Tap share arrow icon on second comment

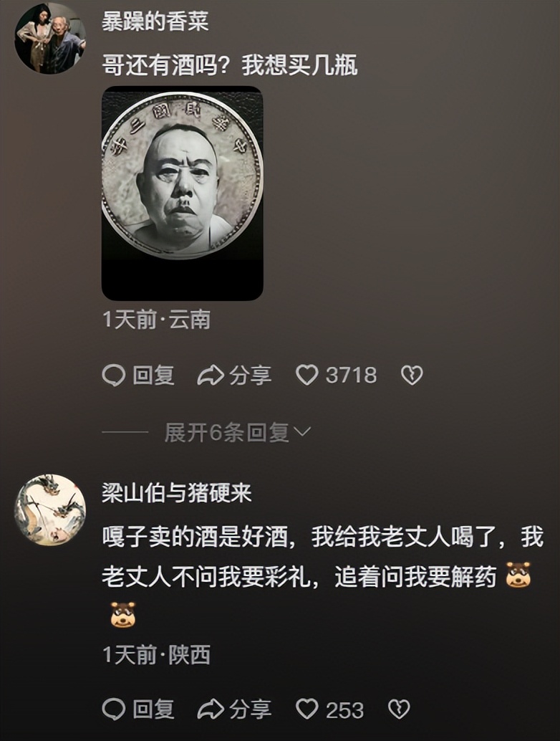click(211, 709)
